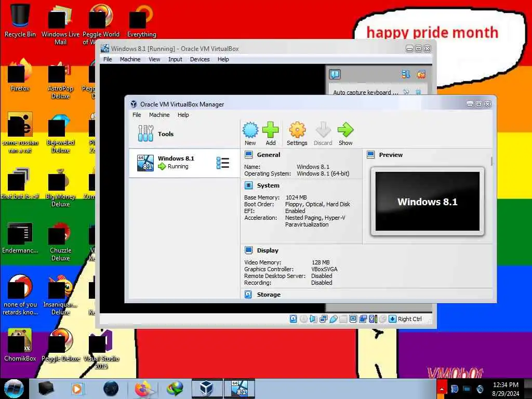Open Settings gear in VirtualBox Manager toolbar

[x=297, y=134]
